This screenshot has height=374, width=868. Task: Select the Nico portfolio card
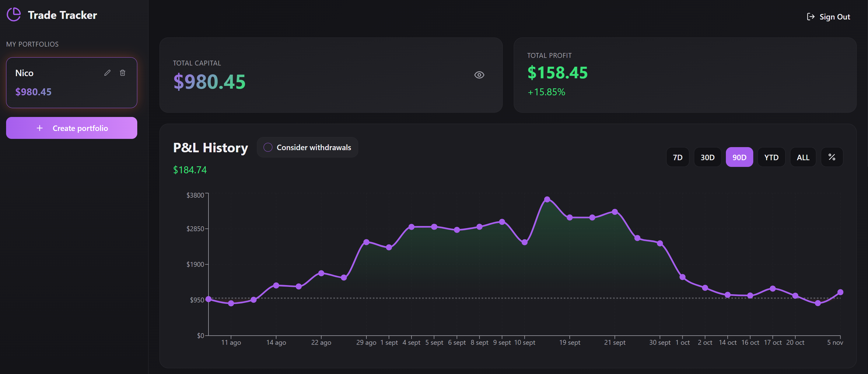click(72, 83)
